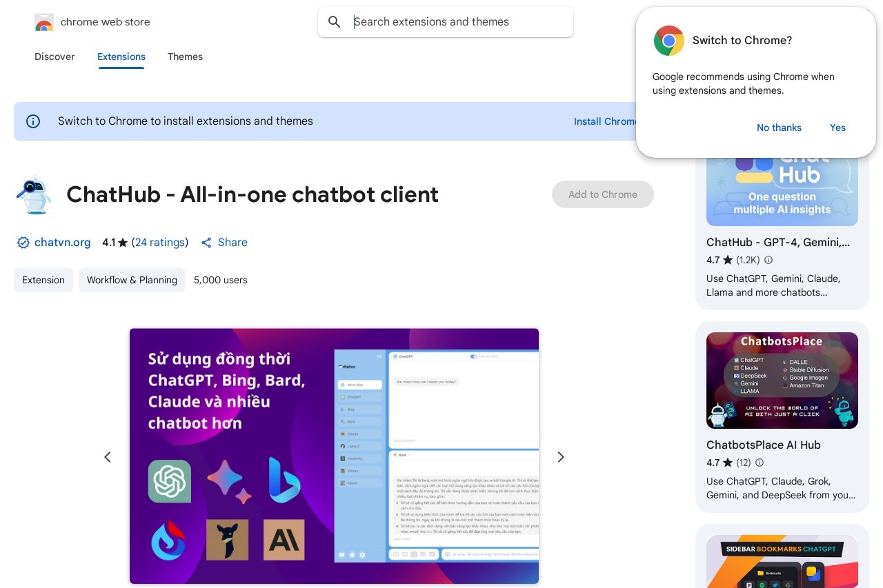
Task: Dismiss the popup with No thanks
Action: pyautogui.click(x=779, y=128)
